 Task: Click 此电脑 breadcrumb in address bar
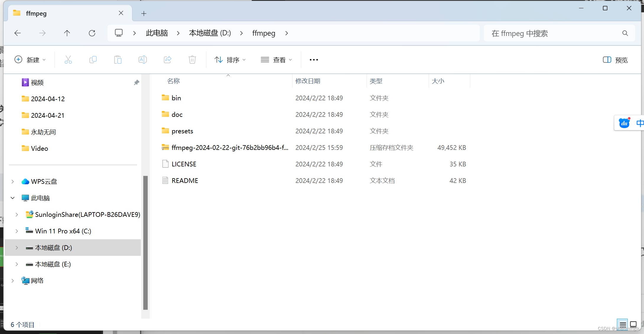click(x=157, y=33)
